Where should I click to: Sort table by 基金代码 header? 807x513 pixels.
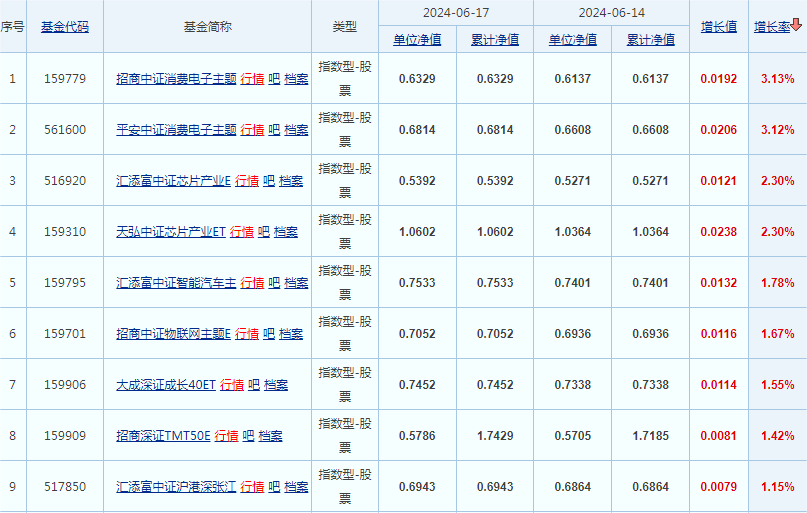pos(65,27)
